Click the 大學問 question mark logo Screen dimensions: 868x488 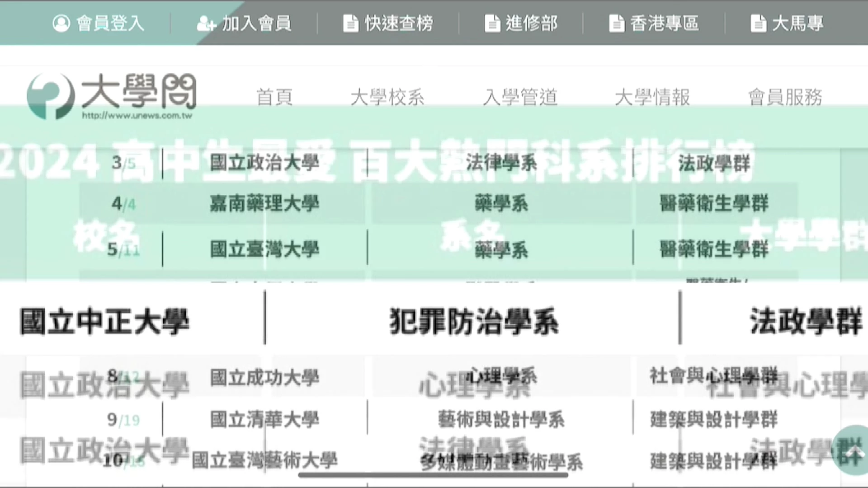click(51, 96)
